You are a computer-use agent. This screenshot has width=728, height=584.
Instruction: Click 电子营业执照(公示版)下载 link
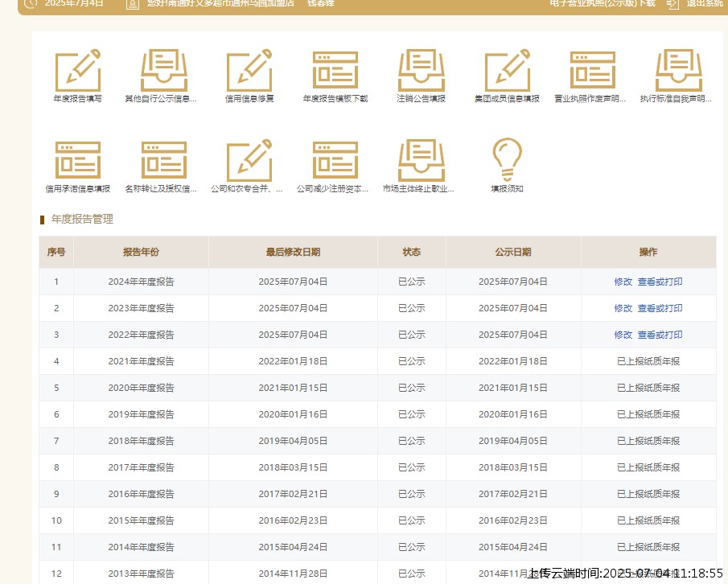tap(603, 3)
